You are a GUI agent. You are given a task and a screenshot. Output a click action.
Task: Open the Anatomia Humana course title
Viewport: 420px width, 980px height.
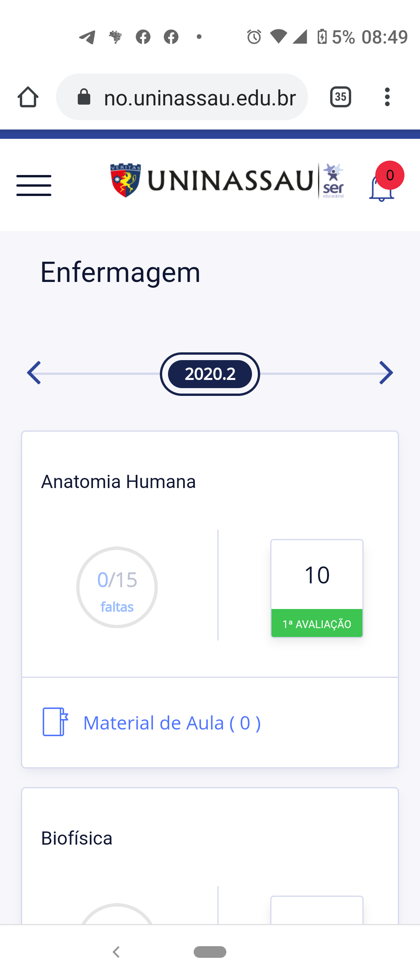118,482
